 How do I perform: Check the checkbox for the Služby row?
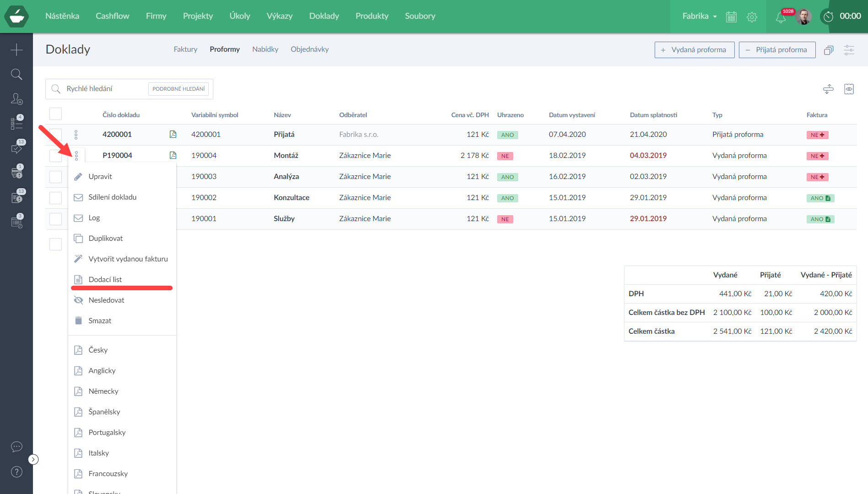pyautogui.click(x=55, y=219)
